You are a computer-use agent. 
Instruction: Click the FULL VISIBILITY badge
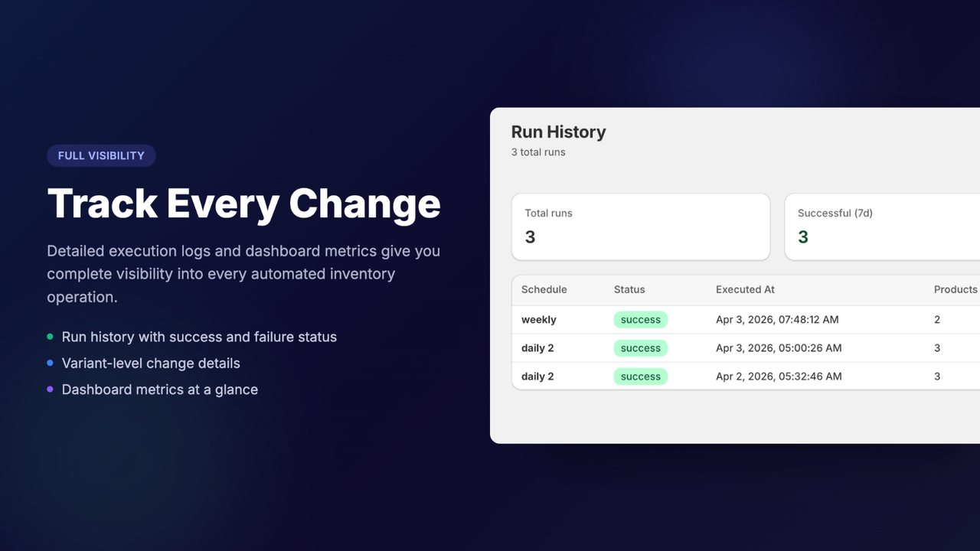tap(101, 155)
